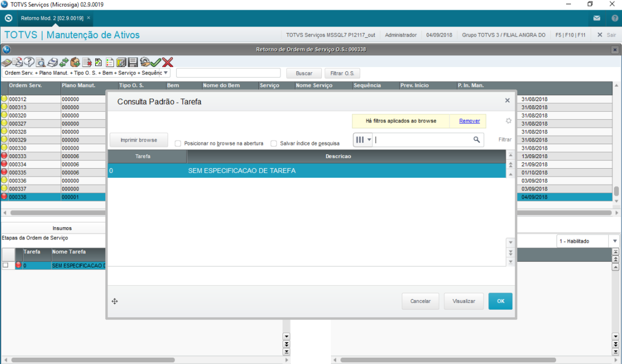Select the SEM ESPECIFICACAO DE TAREFA row
The height and width of the screenshot is (364, 622).
pos(306,171)
